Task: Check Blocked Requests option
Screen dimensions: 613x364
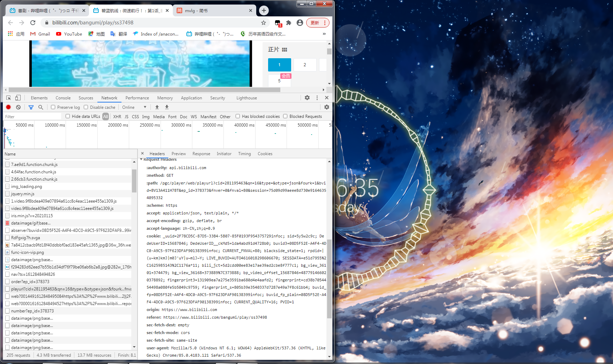Action: point(285,116)
